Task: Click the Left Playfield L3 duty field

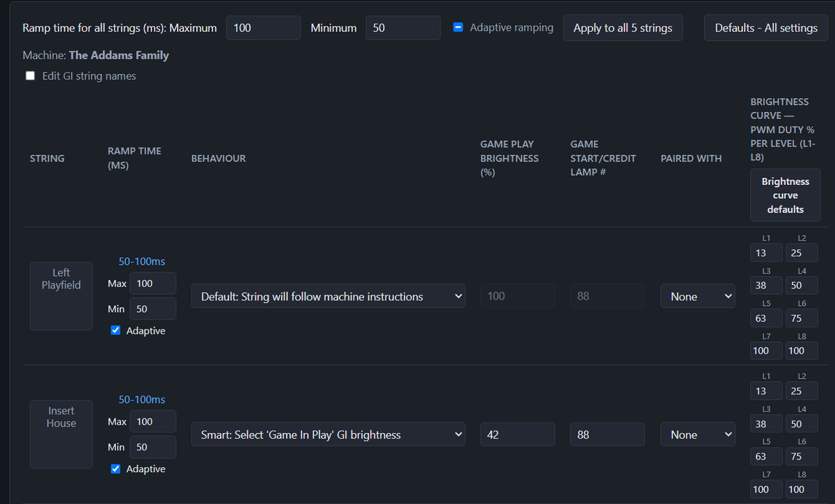Action: click(x=766, y=286)
